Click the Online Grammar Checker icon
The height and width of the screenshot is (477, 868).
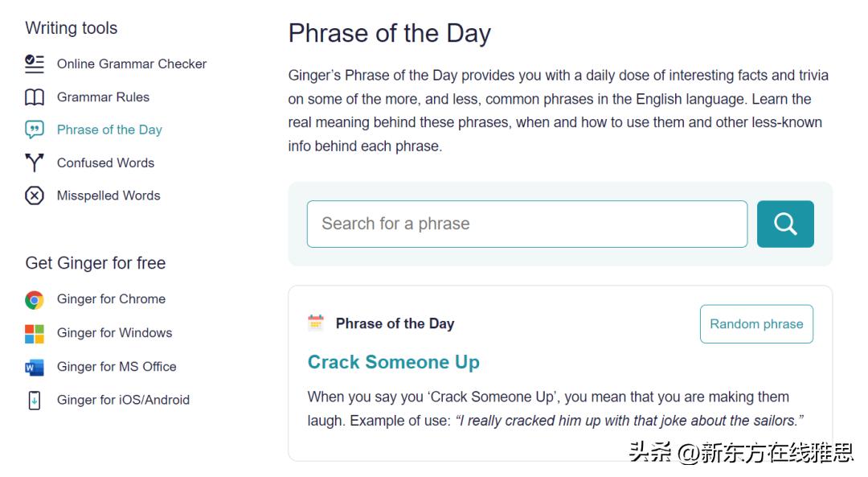[x=35, y=64]
